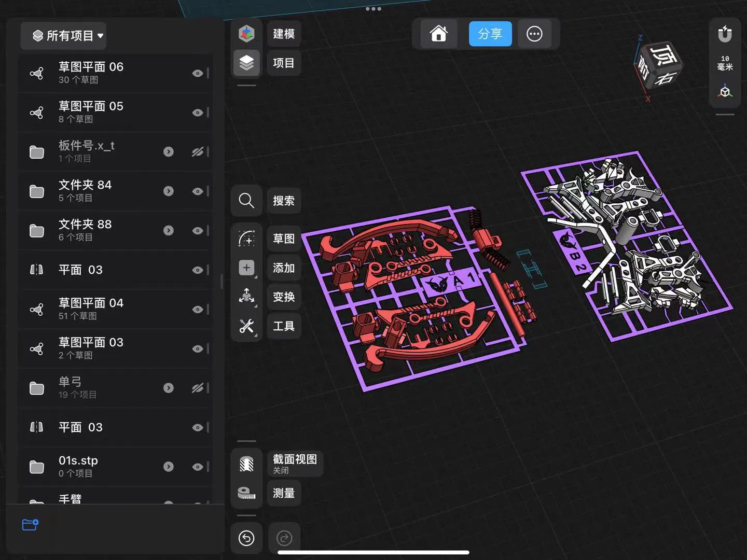Expand the 文件夹 84 folder arrow
Screen dimensions: 747x560
(169, 191)
